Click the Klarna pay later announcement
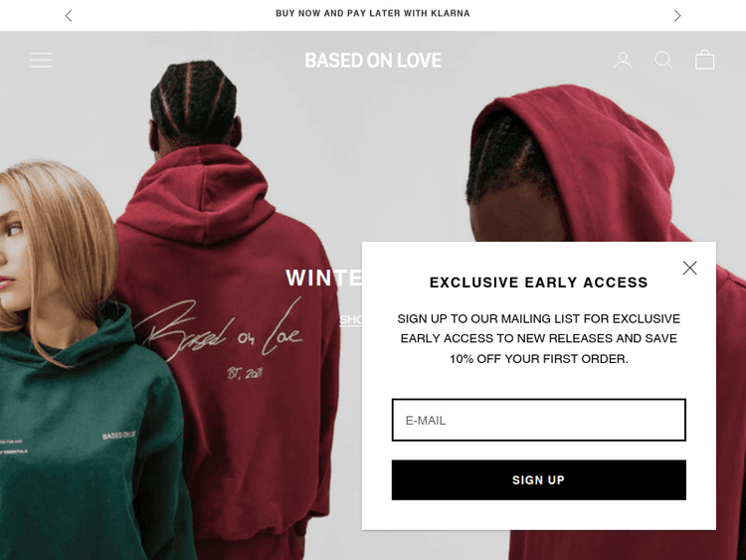 pyautogui.click(x=373, y=13)
